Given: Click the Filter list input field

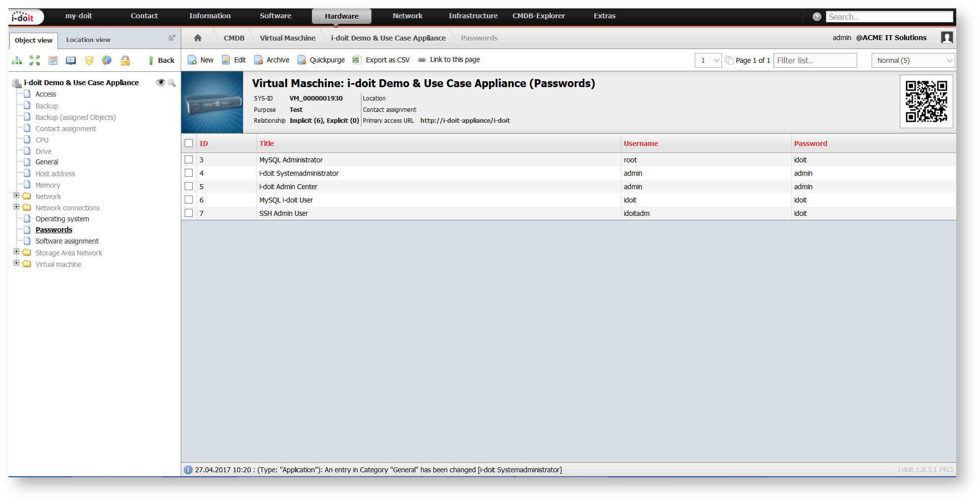Looking at the screenshot, I should coord(815,60).
